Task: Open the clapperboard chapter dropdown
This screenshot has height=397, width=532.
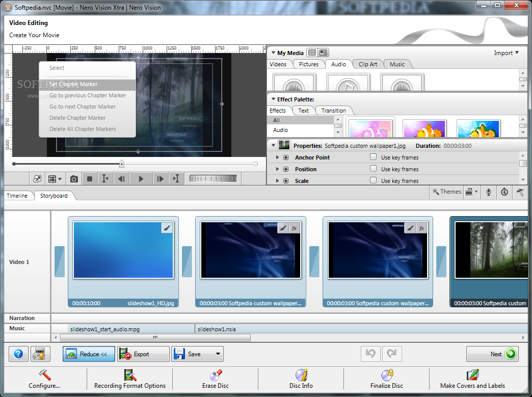Action: 471,192
